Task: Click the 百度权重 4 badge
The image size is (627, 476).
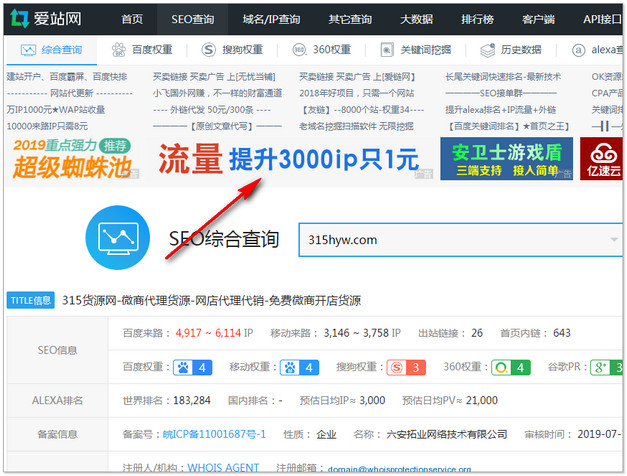Action: [x=193, y=367]
